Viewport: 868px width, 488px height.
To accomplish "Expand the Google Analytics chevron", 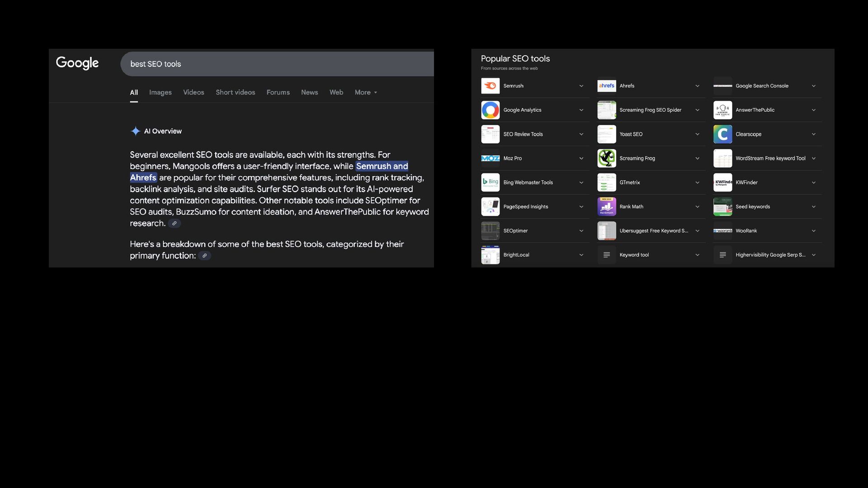I will coord(581,110).
